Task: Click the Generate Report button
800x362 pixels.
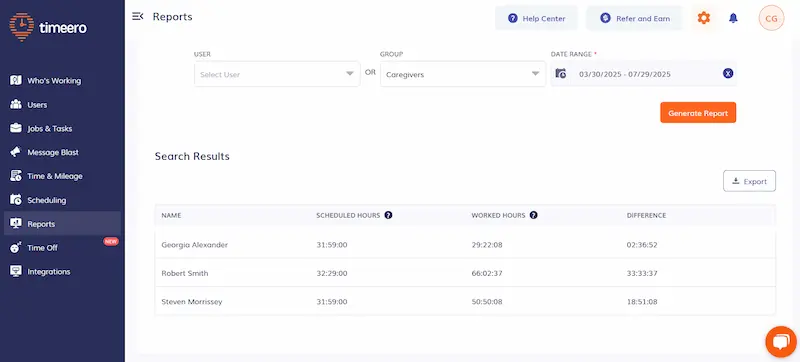Action: coord(698,113)
